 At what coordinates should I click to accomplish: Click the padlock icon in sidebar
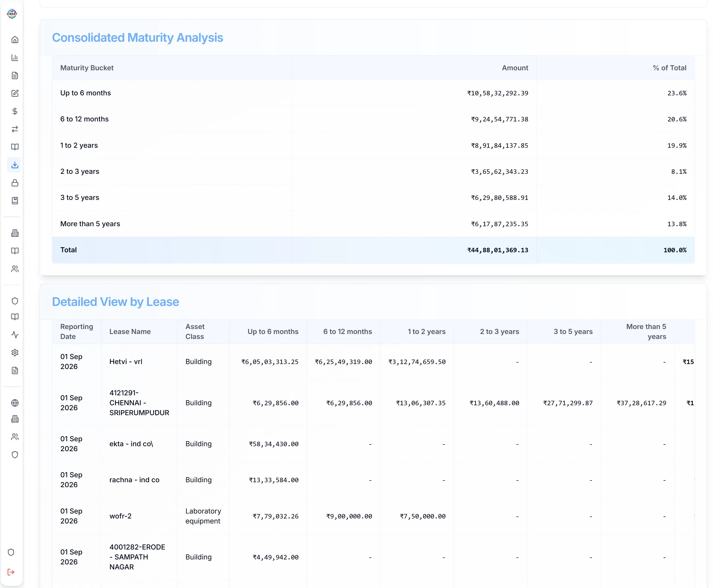coord(15,183)
